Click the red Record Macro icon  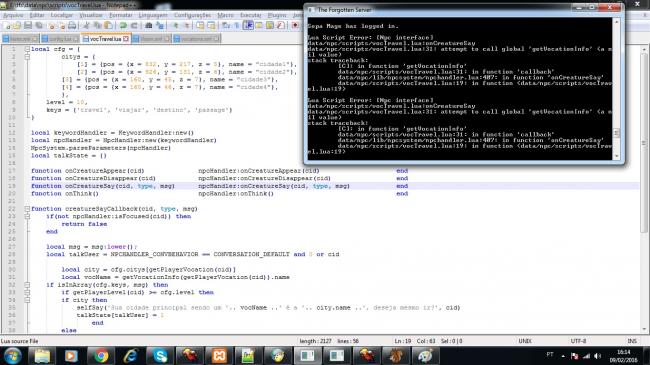(x=295, y=26)
